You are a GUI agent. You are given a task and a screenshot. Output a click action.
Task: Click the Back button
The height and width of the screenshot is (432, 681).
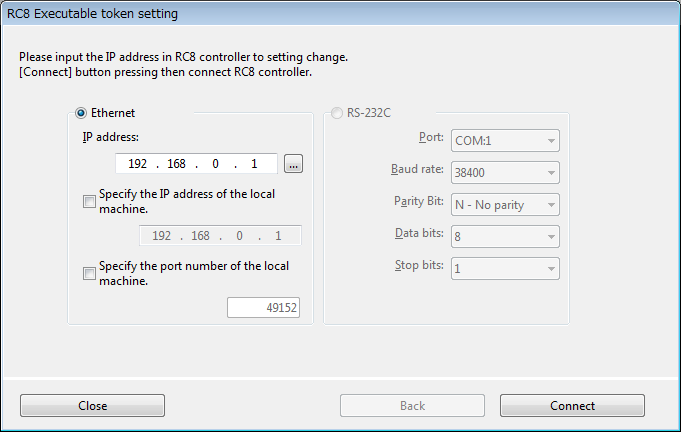pos(412,406)
